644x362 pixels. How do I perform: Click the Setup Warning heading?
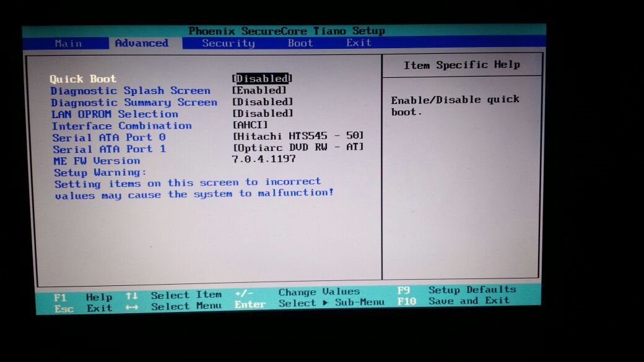click(100, 173)
